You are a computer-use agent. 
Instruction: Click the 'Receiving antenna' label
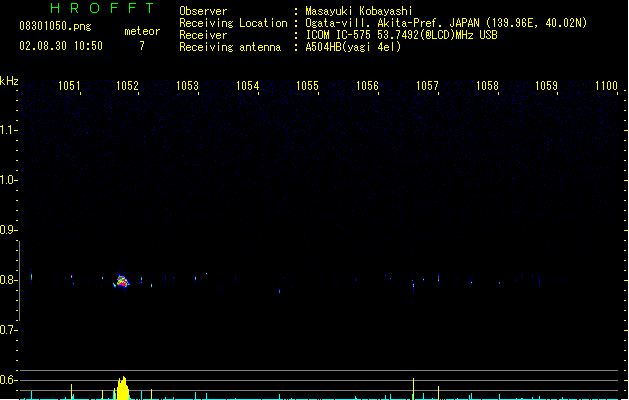pyautogui.click(x=230, y=47)
